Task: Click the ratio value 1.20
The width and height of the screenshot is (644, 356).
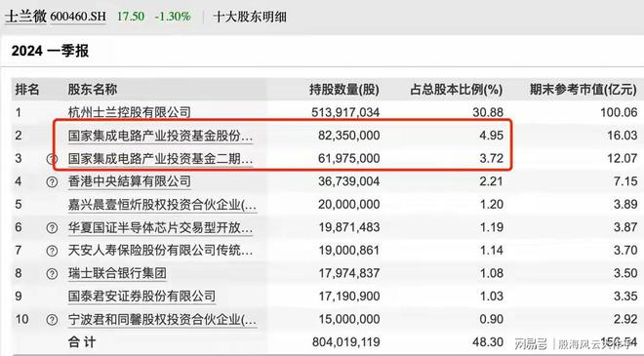Action: coord(491,205)
